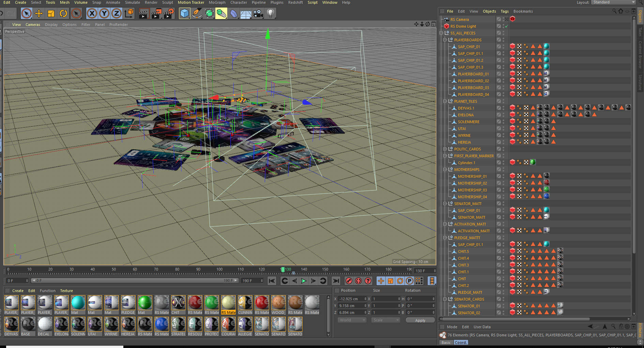The image size is (644, 348).
Task: Collapse the SS_ALL_PIECES group
Action: (x=441, y=33)
